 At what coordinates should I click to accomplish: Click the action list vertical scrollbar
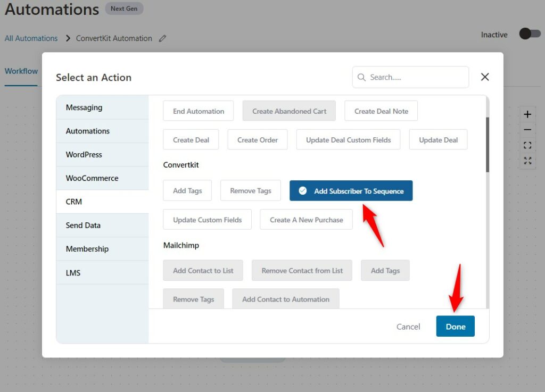(488, 145)
